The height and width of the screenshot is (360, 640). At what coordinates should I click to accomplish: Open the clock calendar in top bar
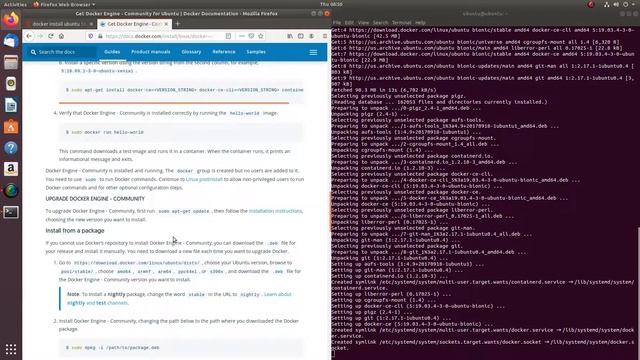tap(331, 4)
